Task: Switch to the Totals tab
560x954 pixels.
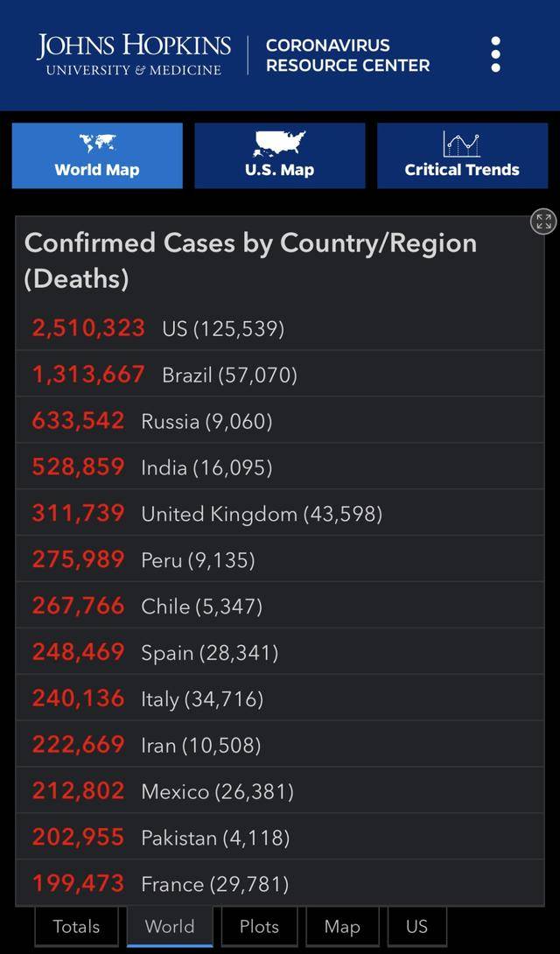Action: point(76,926)
